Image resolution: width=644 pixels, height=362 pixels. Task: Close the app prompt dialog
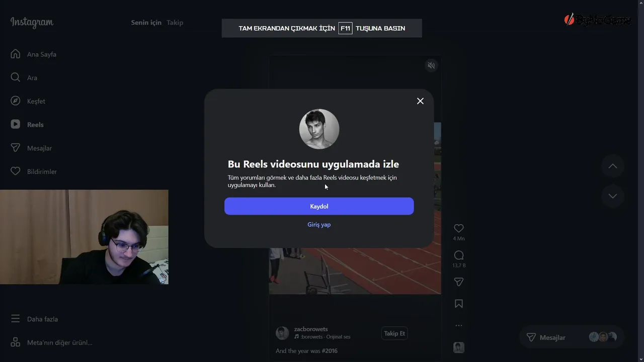(420, 101)
